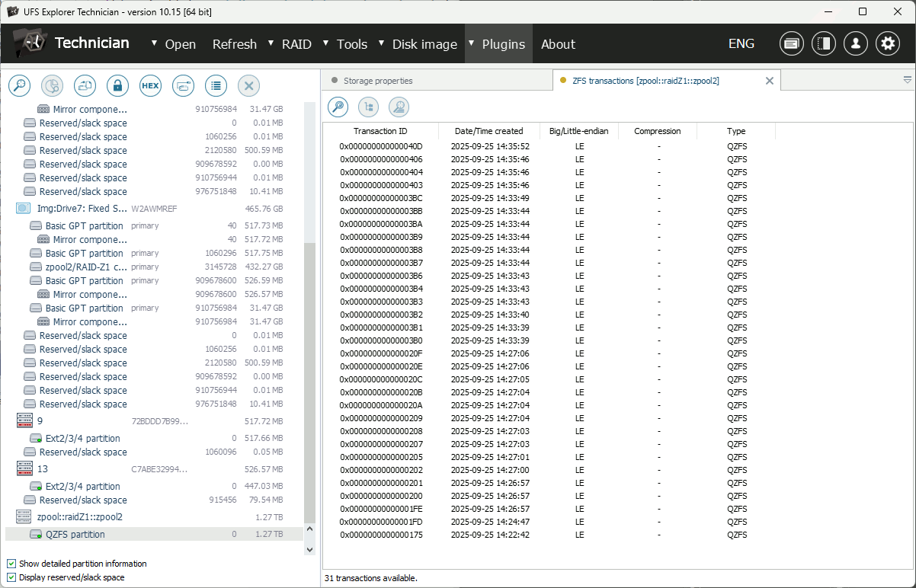The height and width of the screenshot is (588, 916).
Task: Uncheck Display reserved/slack space
Action: (x=10, y=577)
